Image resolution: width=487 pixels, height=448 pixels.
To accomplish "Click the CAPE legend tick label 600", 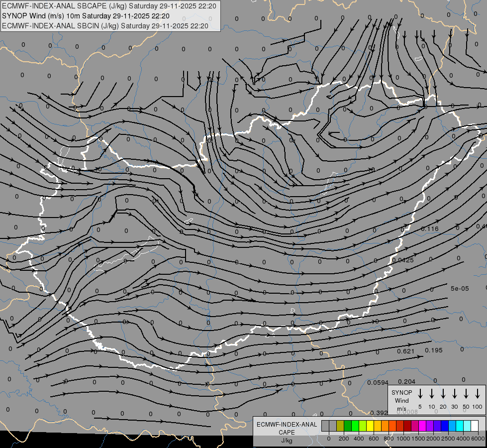I will [x=374, y=439].
